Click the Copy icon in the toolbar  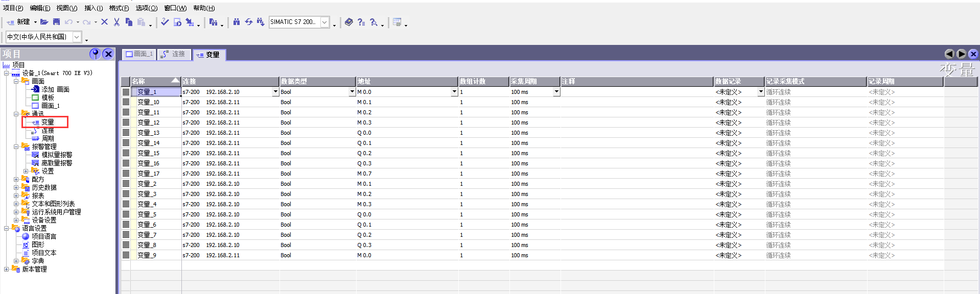[x=129, y=22]
